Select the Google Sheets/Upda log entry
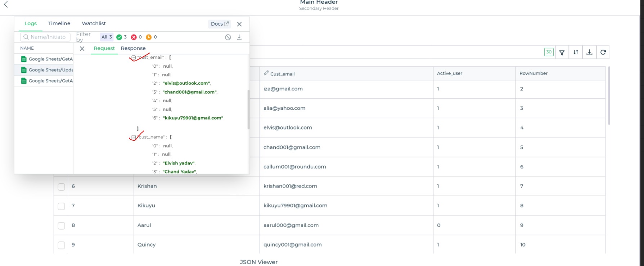The height and width of the screenshot is (266, 644). (44, 70)
